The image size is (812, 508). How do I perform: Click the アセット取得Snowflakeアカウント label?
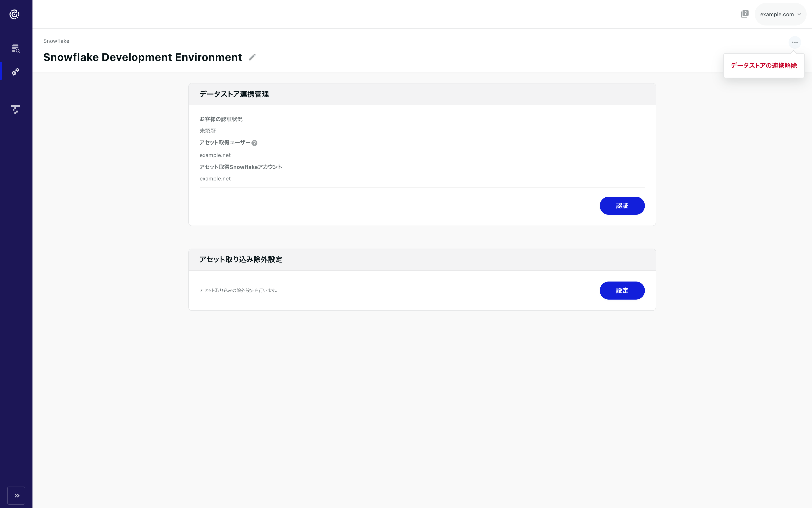point(240,167)
